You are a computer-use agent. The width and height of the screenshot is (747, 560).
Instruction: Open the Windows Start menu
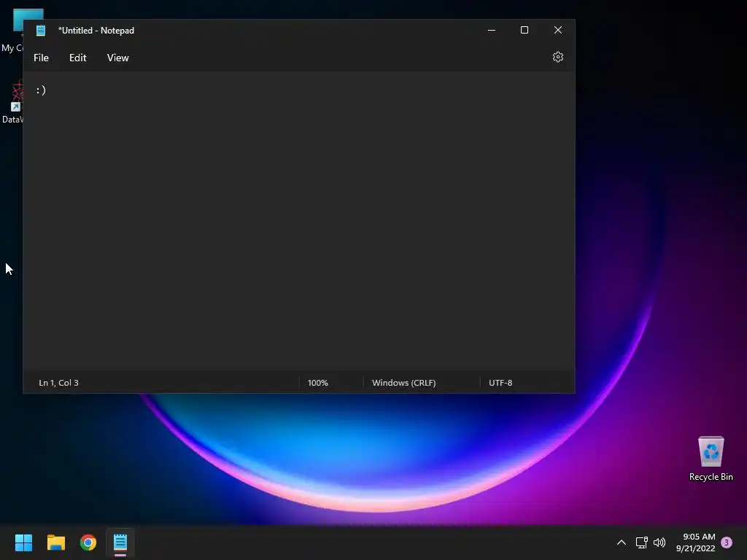click(x=23, y=542)
